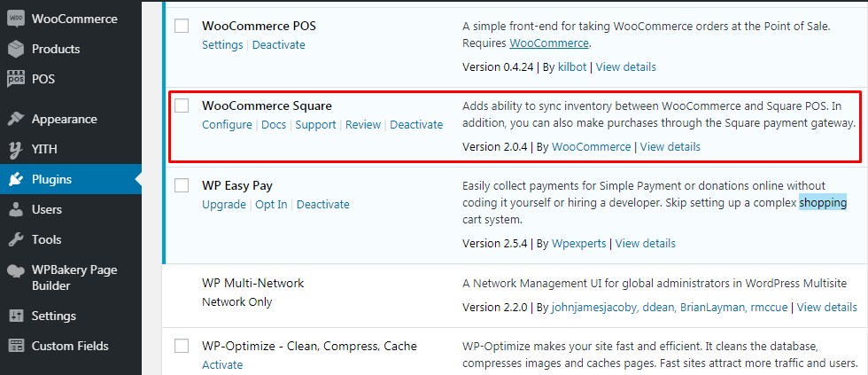Image resolution: width=868 pixels, height=375 pixels.
Task: View details of WP Easy Pay
Action: click(x=646, y=243)
